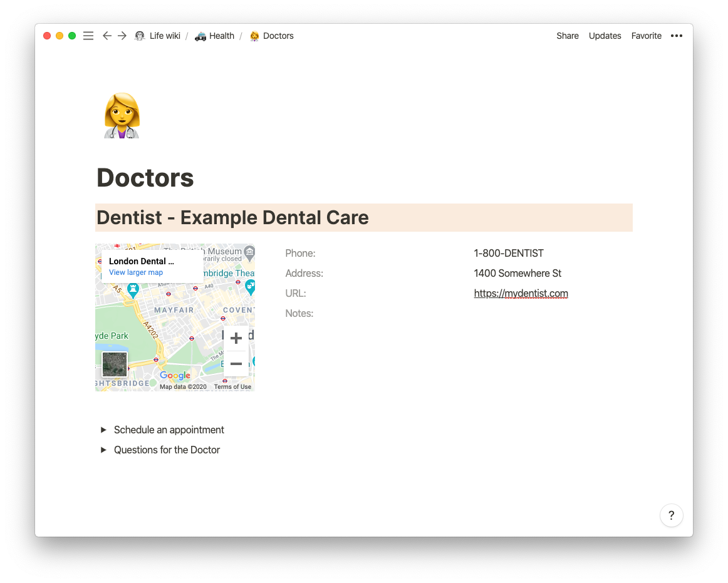Minimize window with the yellow button

pyautogui.click(x=60, y=36)
